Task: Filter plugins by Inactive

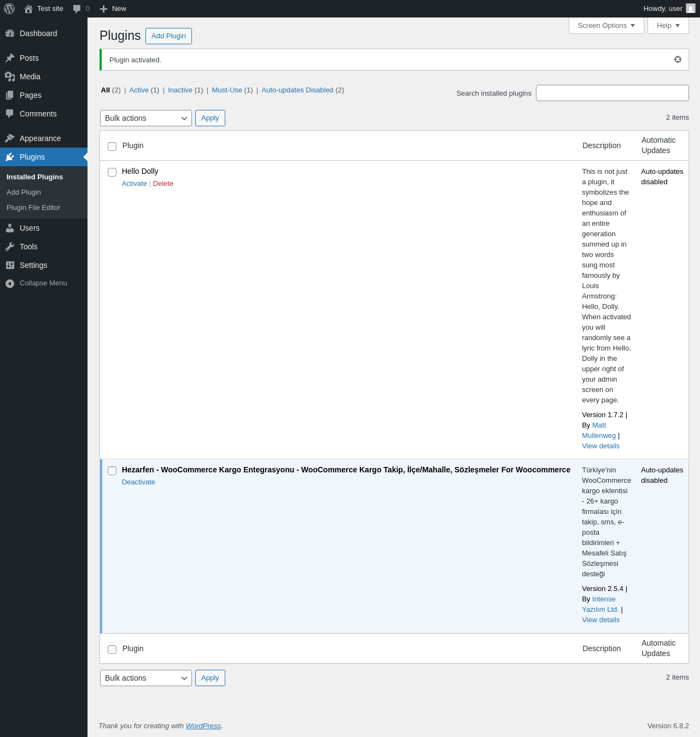Action: pos(180,90)
